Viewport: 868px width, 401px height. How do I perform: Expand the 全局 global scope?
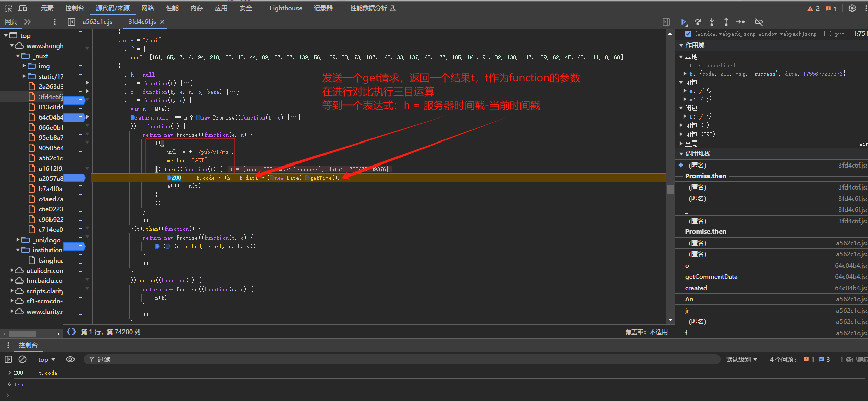681,144
